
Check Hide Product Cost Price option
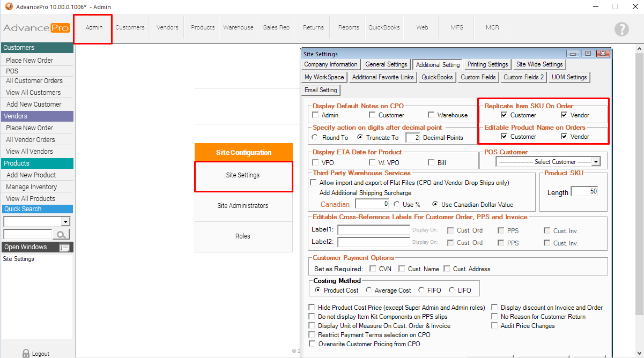click(x=312, y=308)
